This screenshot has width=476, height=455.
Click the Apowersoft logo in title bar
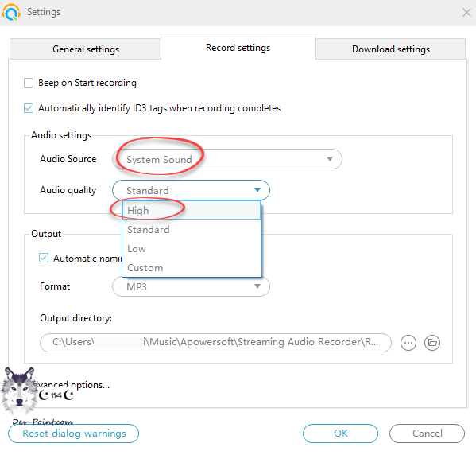11,12
